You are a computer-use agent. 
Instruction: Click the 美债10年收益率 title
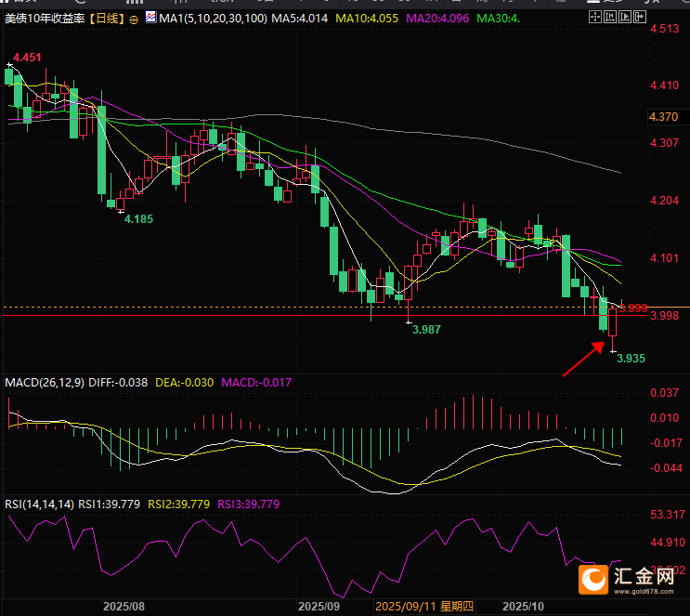(x=45, y=19)
